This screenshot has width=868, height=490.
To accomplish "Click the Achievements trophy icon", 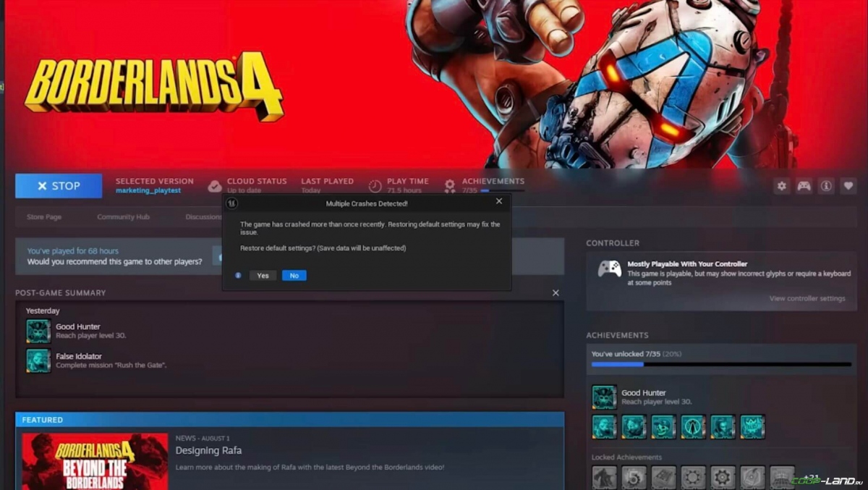I will (x=449, y=185).
